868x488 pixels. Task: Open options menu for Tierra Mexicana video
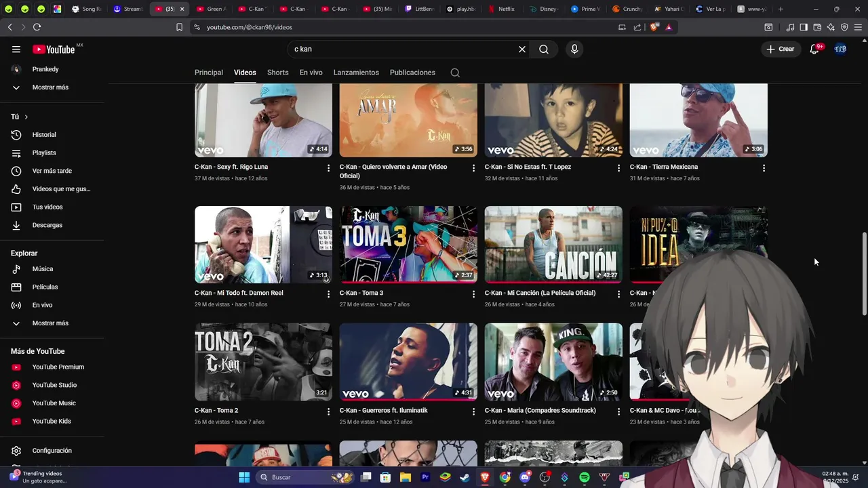click(x=764, y=168)
